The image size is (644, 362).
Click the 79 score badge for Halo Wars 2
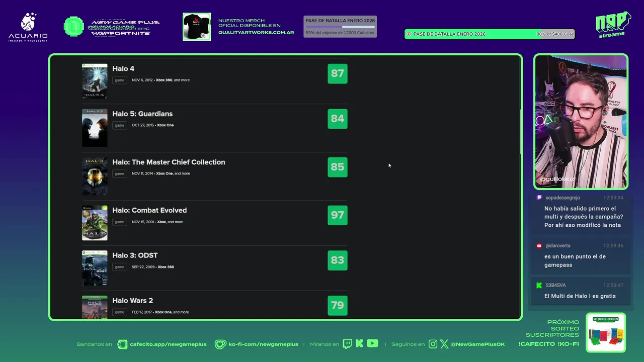click(338, 305)
